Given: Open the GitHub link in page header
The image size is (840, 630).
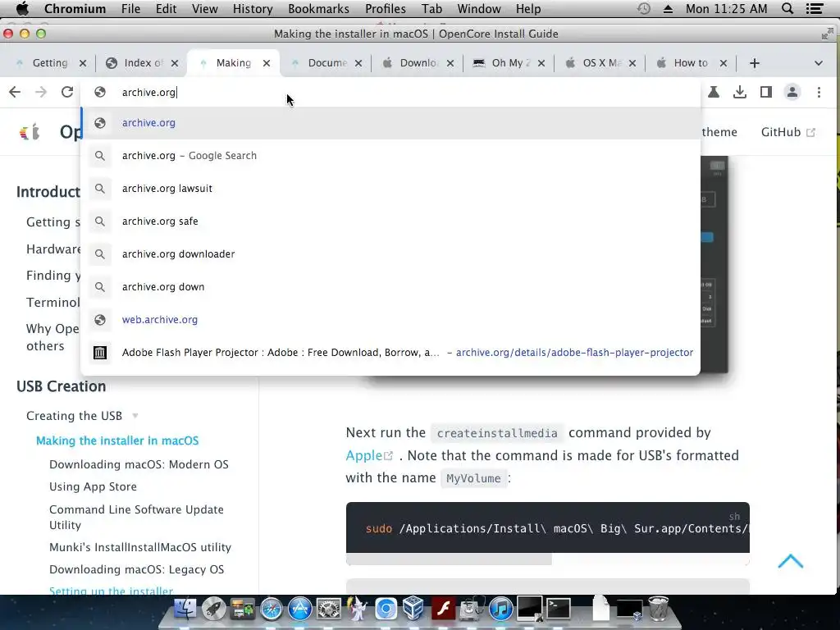Looking at the screenshot, I should 787,132.
